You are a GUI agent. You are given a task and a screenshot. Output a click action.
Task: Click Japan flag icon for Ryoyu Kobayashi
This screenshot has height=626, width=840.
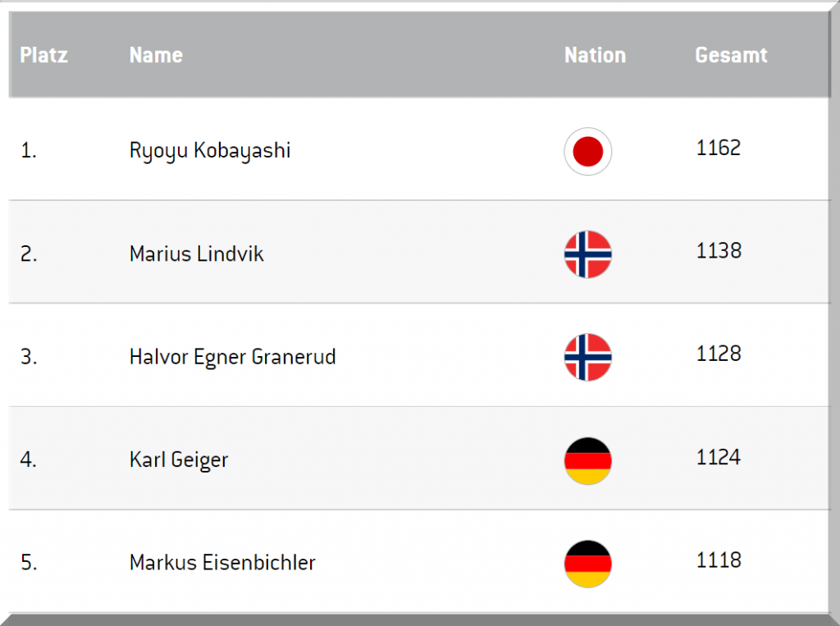587,151
